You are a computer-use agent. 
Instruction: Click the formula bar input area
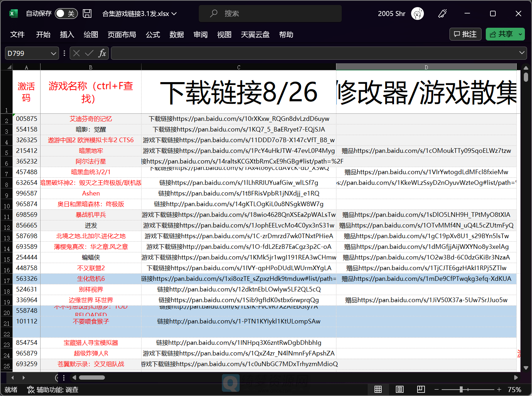pos(315,53)
